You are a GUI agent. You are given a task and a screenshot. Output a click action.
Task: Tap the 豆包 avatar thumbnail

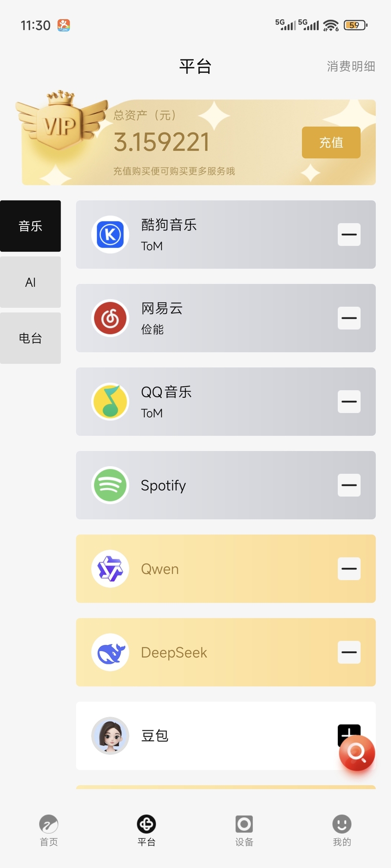(x=110, y=735)
